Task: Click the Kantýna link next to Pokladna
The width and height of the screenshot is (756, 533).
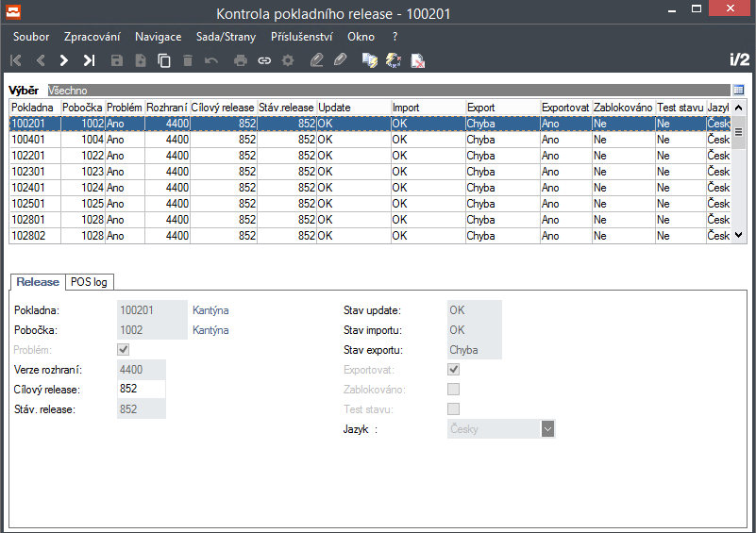Action: pos(210,310)
